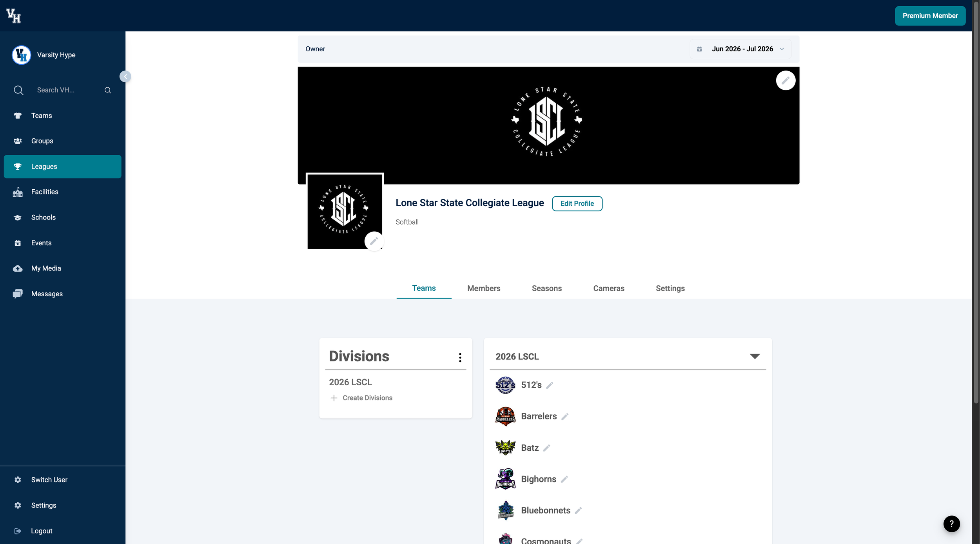The image size is (980, 544).
Task: Click the Edit Profile button
Action: [577, 203]
